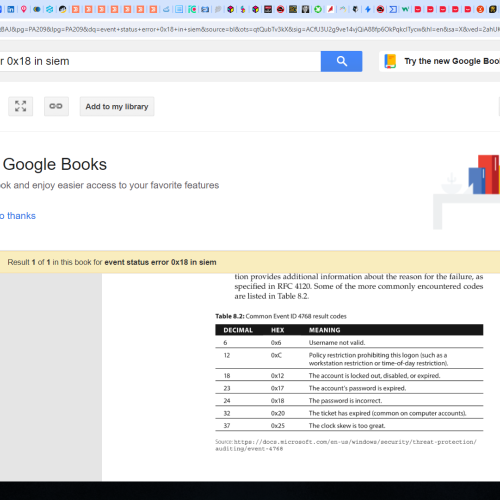Click the yellow search result banner text
The image size is (500, 500).
[112, 262]
